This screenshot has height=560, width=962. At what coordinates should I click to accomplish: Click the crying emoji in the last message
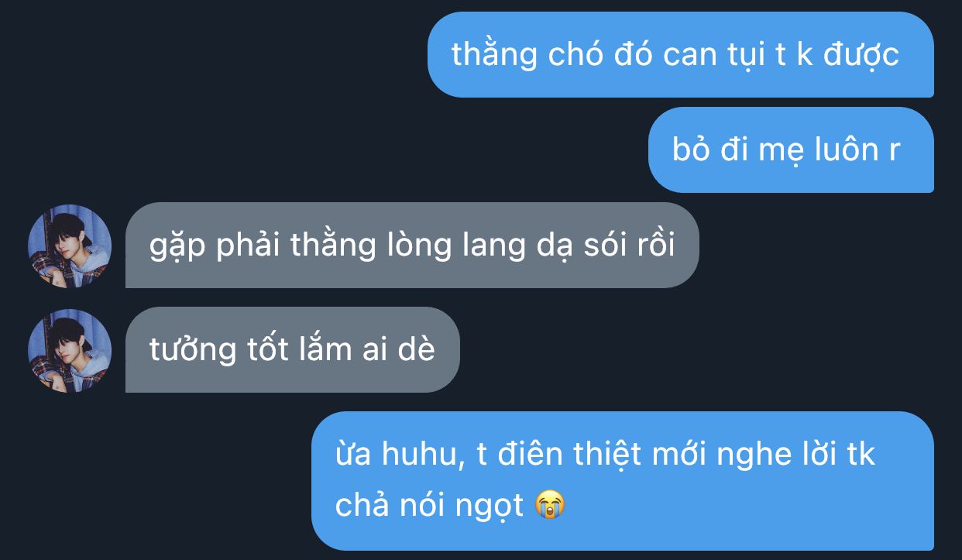(551, 506)
